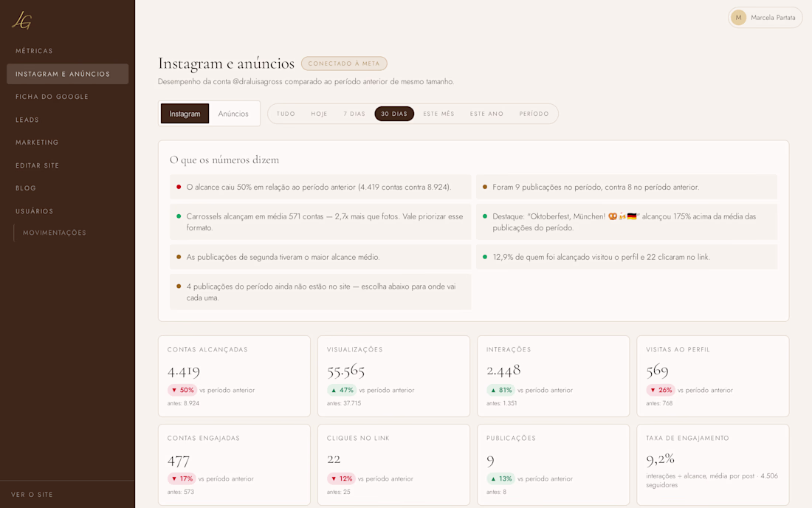Choose the 7 Dias filter
This screenshot has height=508, width=812.
click(x=354, y=114)
